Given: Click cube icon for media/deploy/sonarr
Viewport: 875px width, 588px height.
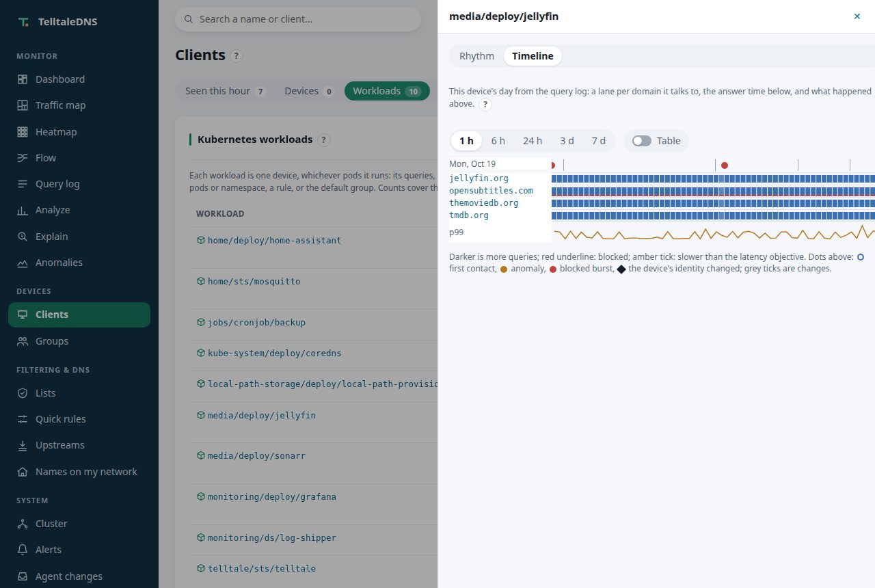Looking at the screenshot, I should pos(201,455).
